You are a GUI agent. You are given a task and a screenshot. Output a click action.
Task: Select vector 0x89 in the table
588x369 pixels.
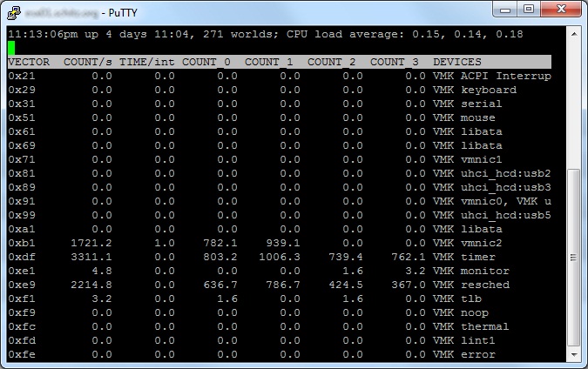click(22, 187)
